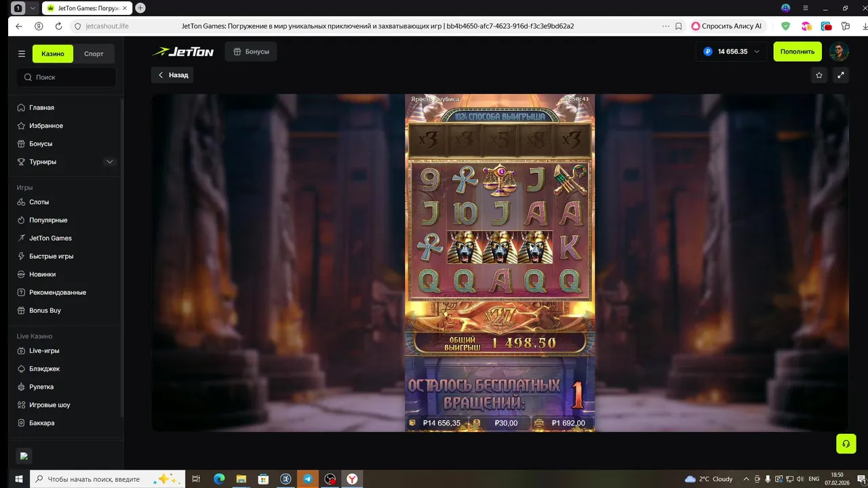This screenshot has height=488, width=868.
Task: Open Yandex Browser taskbar icon
Action: (x=352, y=479)
